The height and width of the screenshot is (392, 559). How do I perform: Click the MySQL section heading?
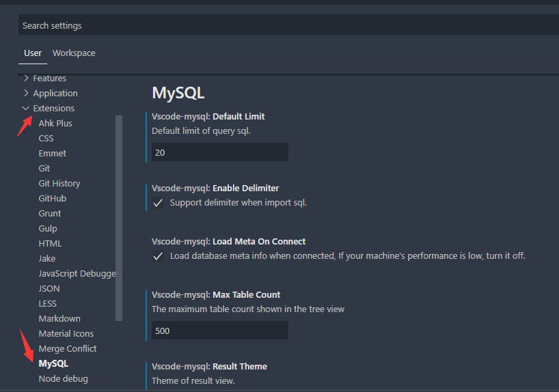pyautogui.click(x=178, y=93)
